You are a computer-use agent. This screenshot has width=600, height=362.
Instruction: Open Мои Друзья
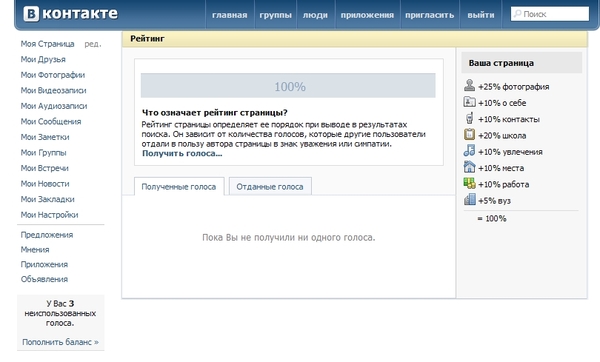click(x=43, y=59)
